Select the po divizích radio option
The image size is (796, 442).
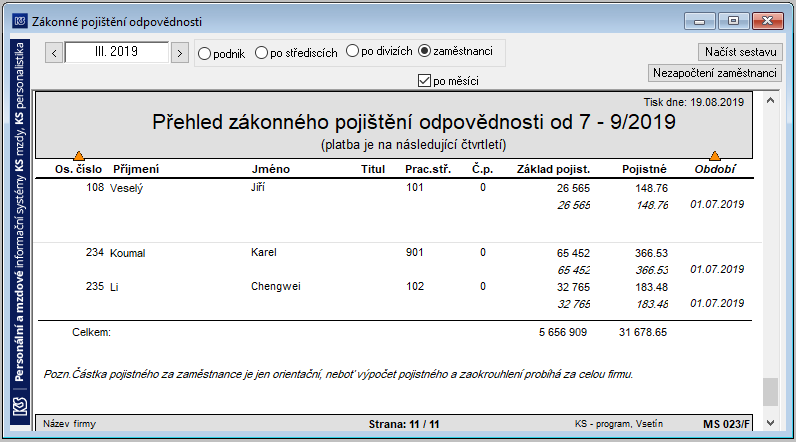[379, 51]
